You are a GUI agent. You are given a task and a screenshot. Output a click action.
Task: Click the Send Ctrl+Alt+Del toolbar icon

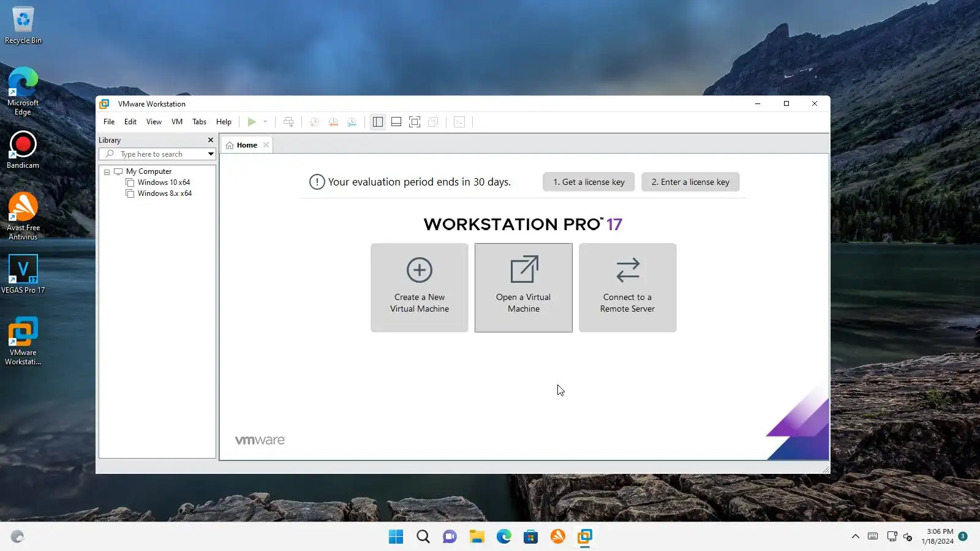point(288,122)
